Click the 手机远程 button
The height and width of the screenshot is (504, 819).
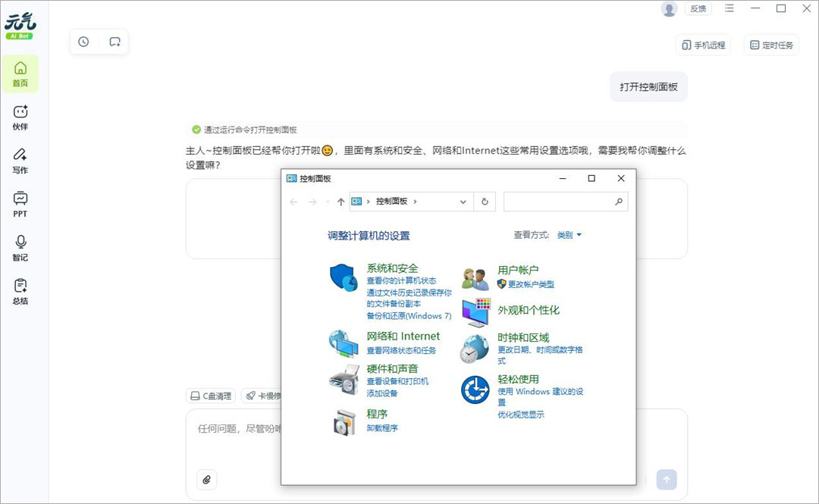[x=704, y=45]
